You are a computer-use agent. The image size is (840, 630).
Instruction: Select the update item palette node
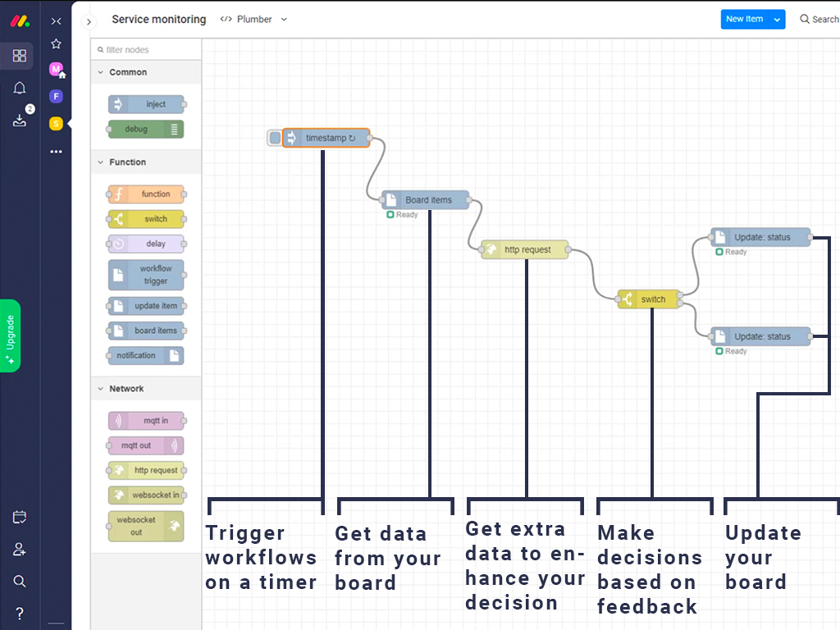146,306
